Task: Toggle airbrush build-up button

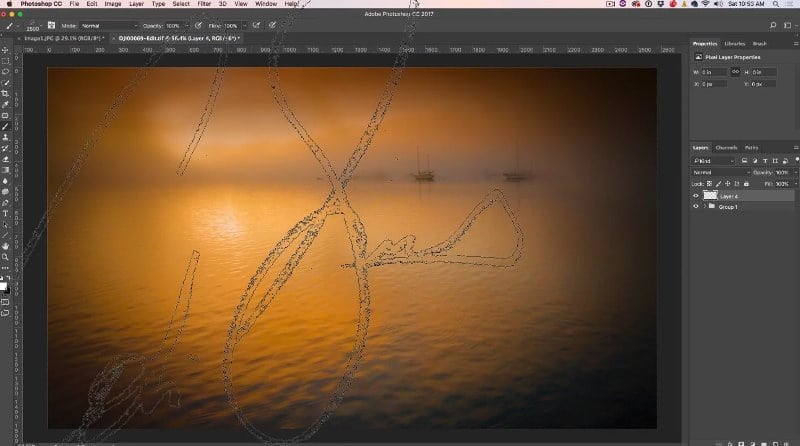Action: pos(256,25)
